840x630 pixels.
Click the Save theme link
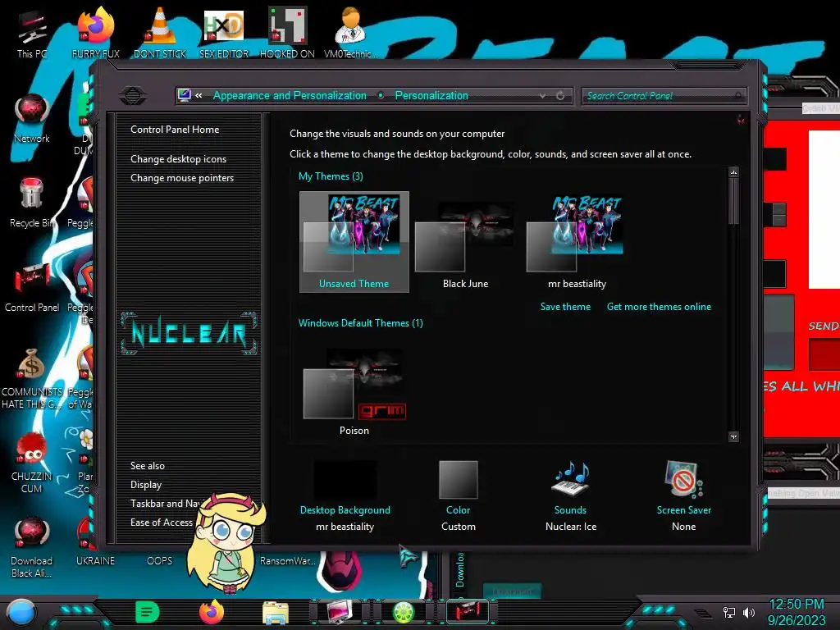[565, 307]
